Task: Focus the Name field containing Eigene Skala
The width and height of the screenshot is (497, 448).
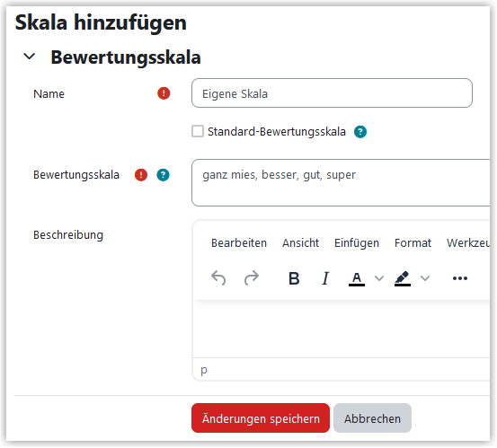Action: tap(332, 93)
